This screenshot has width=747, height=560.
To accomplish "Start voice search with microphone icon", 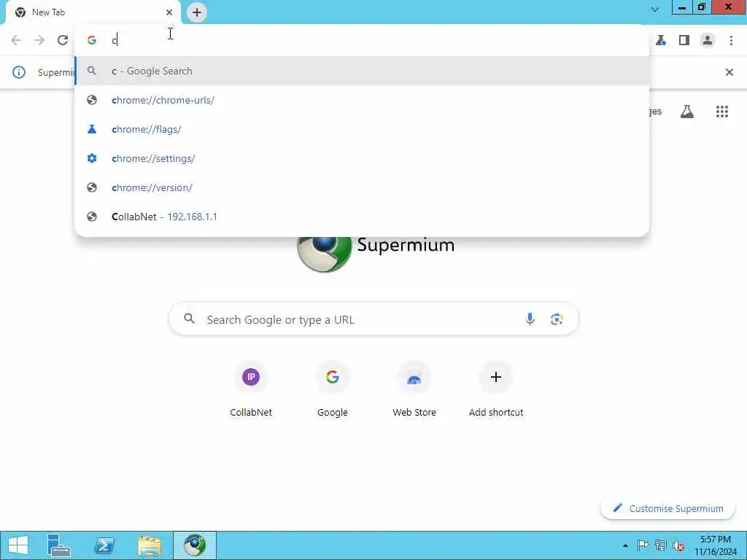I will [x=530, y=319].
